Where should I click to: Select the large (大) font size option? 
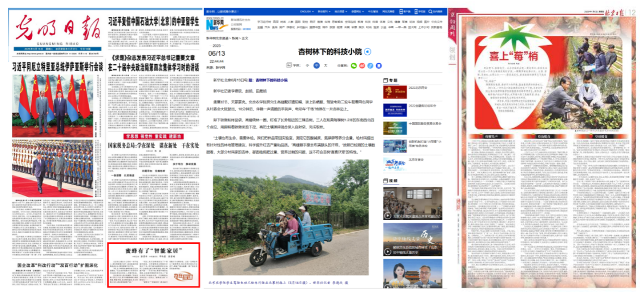click(325, 65)
